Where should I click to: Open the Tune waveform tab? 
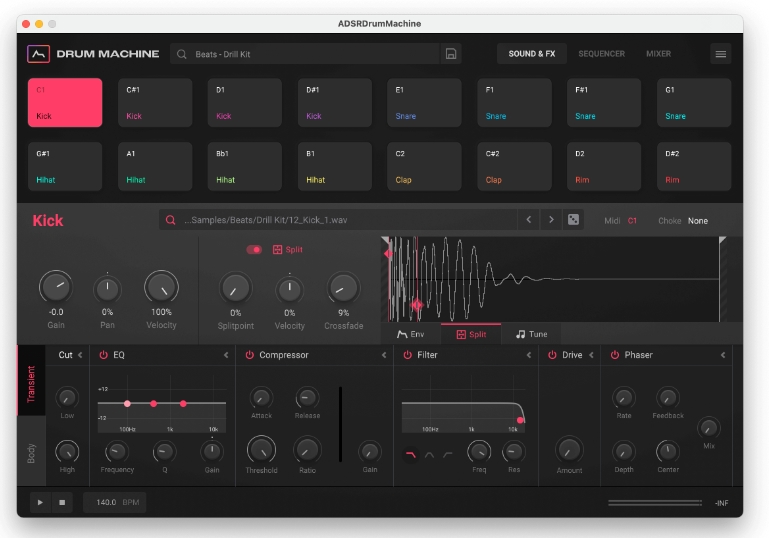point(532,334)
